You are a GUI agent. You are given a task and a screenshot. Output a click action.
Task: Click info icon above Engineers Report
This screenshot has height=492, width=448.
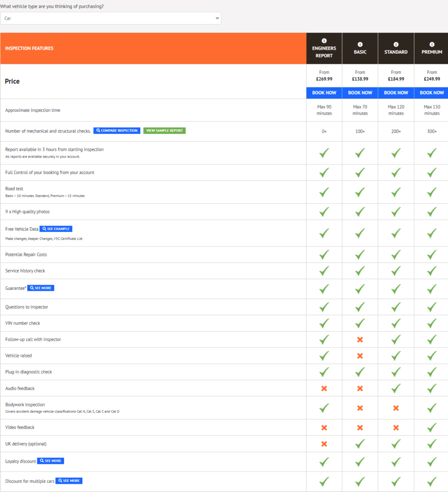coord(324,41)
